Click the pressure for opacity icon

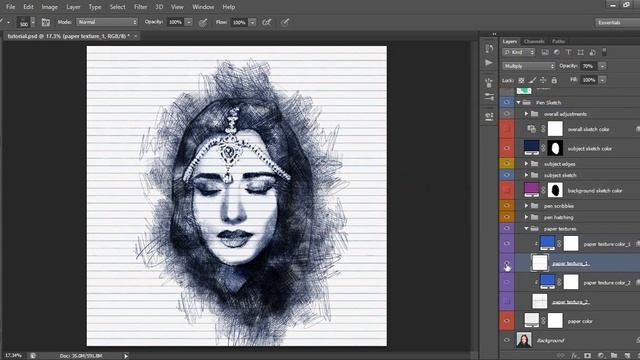(203, 22)
